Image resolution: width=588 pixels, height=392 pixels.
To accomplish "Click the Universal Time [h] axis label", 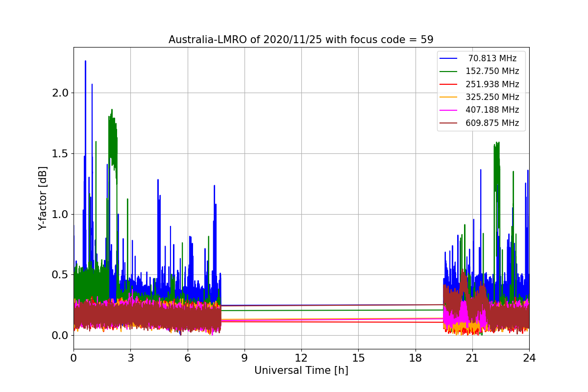I will point(301,371).
